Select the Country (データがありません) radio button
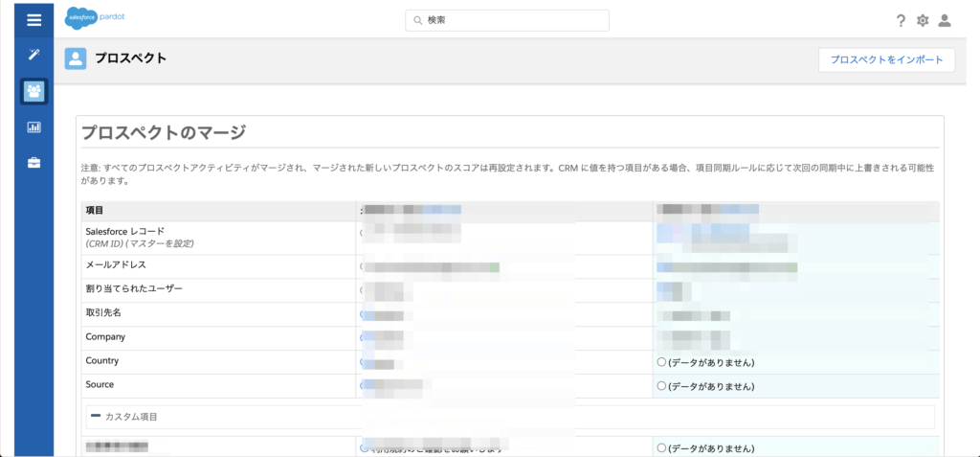 tap(661, 362)
